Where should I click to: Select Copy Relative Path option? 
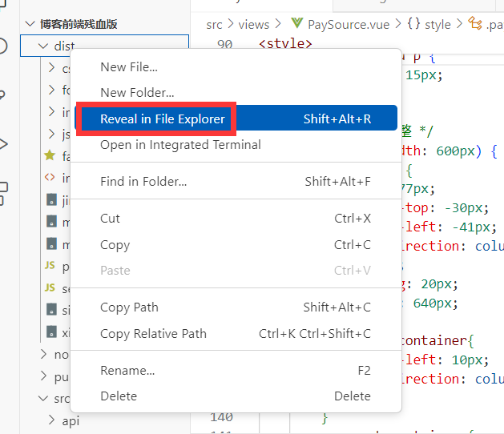point(236,334)
